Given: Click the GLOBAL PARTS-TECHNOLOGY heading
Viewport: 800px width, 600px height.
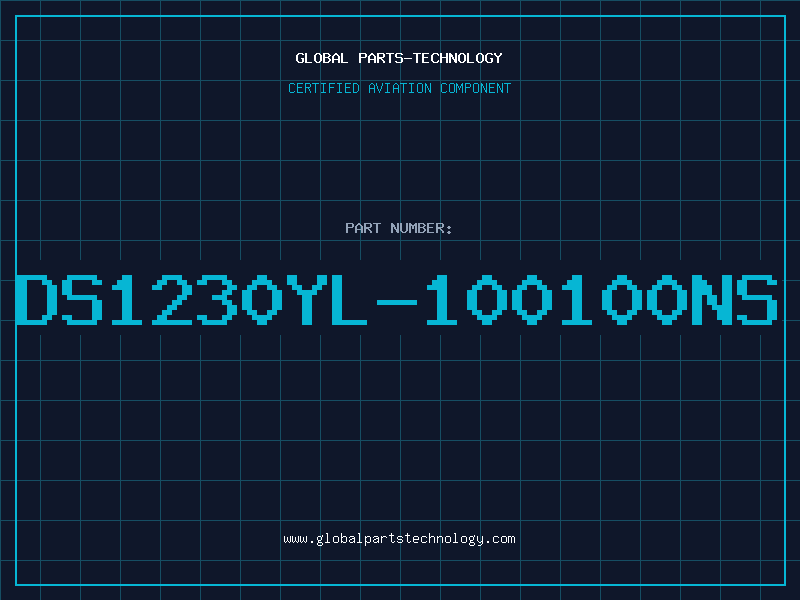Looking at the screenshot, I should pos(399,58).
